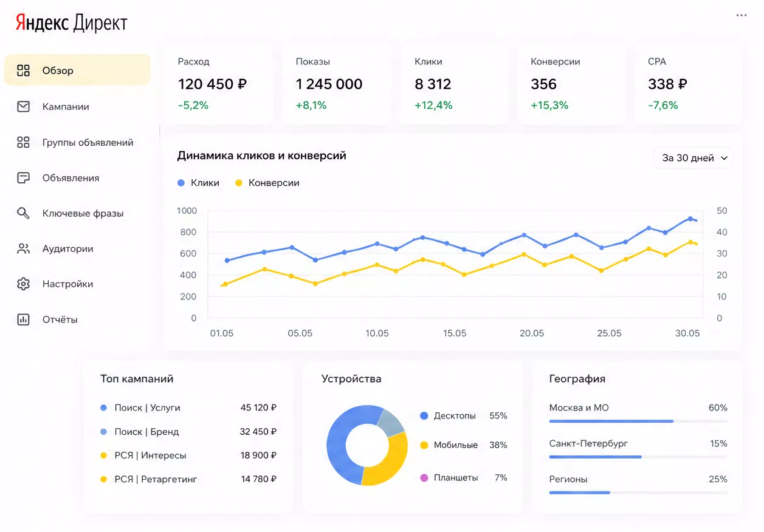Click the Яндекс Директ logo

[71, 23]
